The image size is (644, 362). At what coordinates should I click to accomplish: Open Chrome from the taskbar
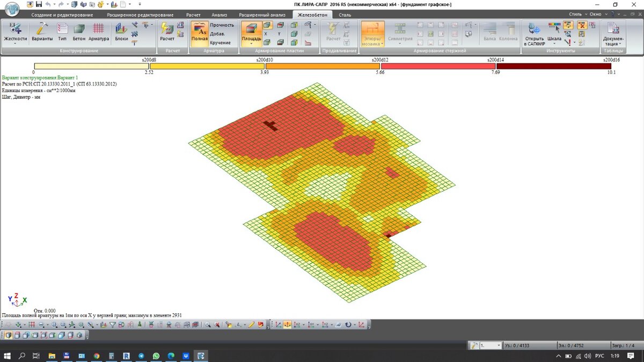(x=96, y=356)
